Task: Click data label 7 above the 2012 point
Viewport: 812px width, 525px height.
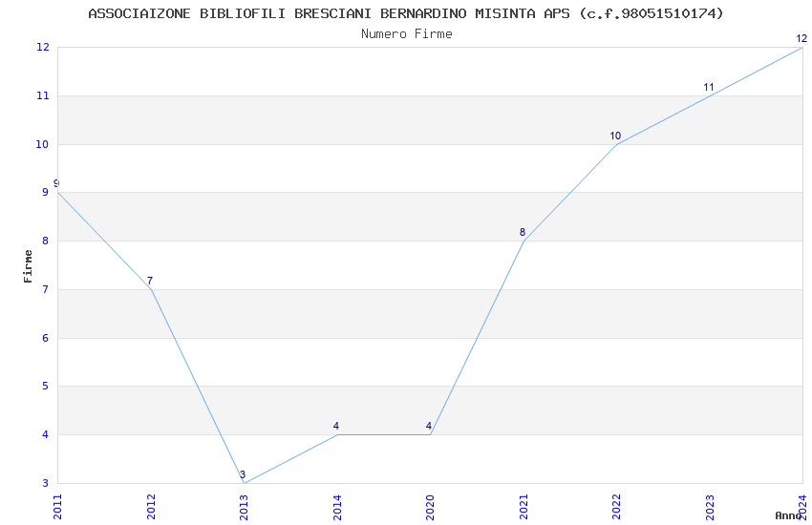Action: click(150, 281)
